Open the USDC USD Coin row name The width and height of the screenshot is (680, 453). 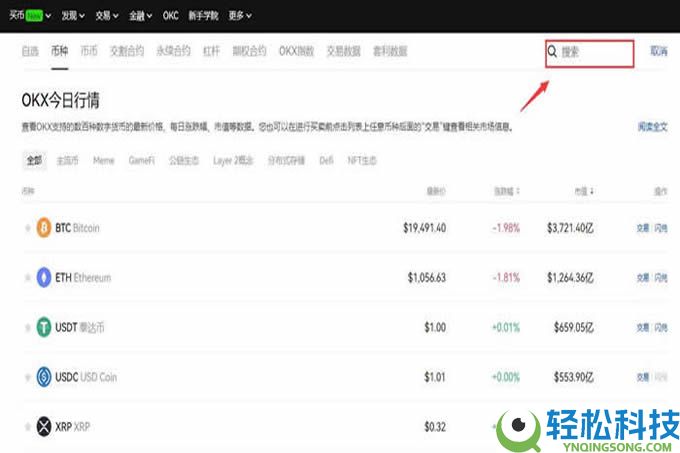(x=86, y=377)
